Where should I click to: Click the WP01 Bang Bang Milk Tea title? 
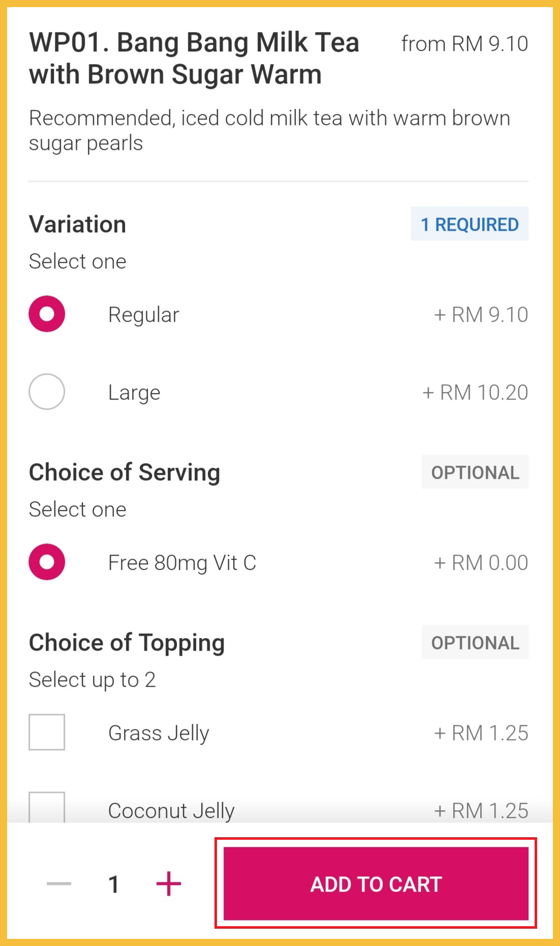[194, 58]
